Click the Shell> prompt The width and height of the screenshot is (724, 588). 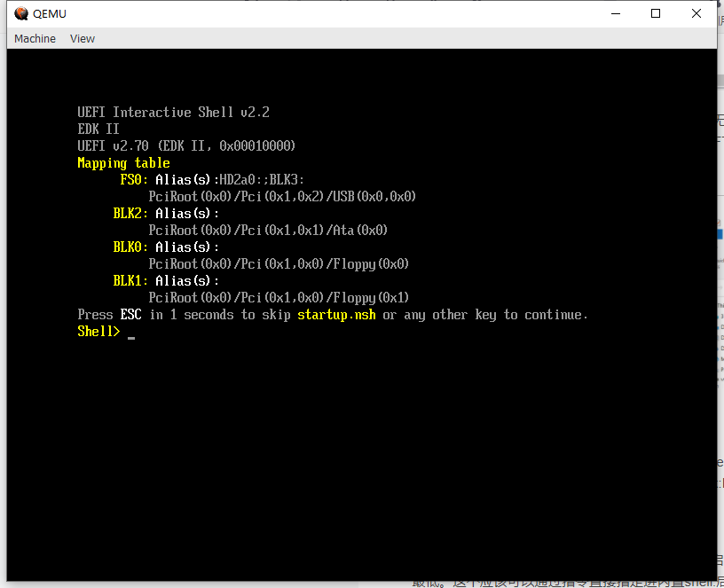click(x=98, y=331)
